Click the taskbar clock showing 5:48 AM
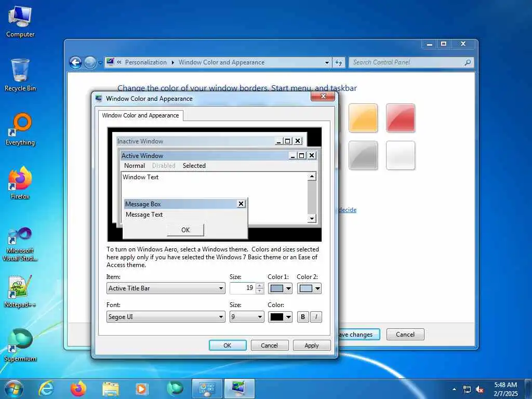The image size is (532, 399). [506, 389]
